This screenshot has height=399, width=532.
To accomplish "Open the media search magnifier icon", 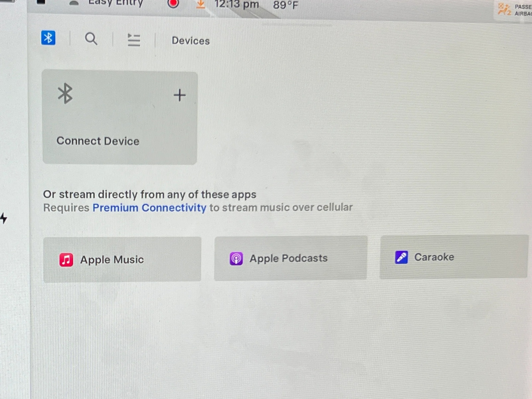I will 91,39.
